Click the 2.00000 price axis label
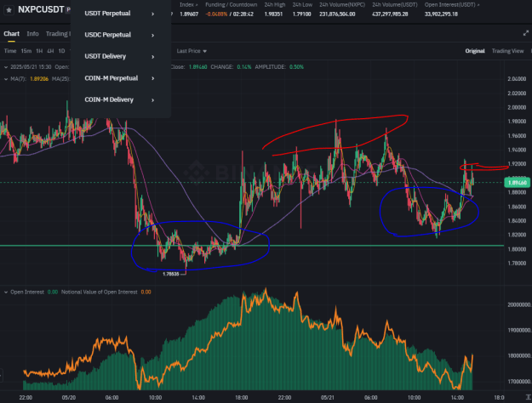 [x=517, y=107]
